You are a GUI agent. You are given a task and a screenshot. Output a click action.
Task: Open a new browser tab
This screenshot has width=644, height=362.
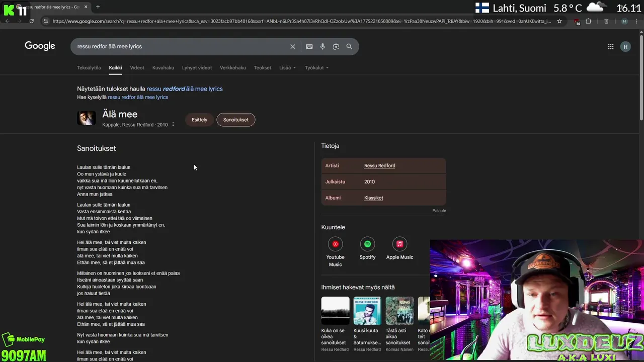click(98, 7)
